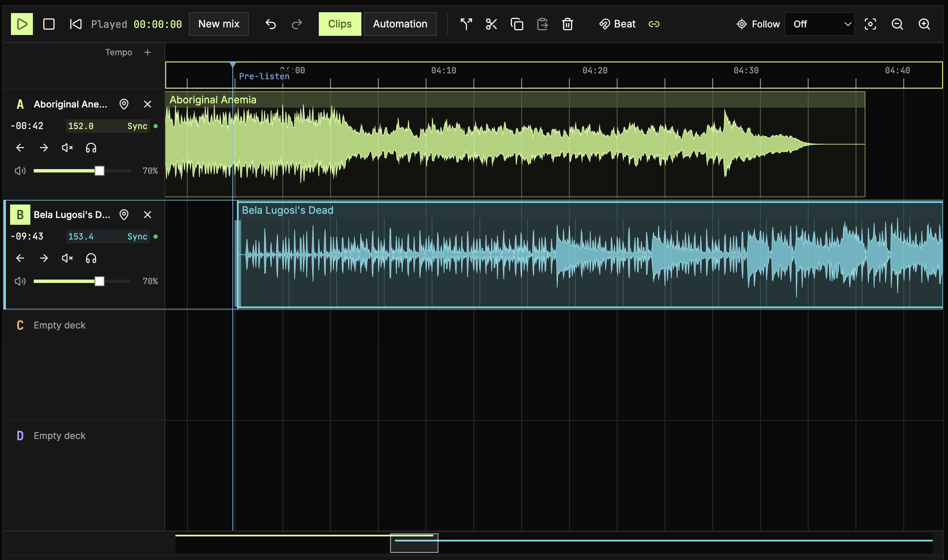Open the Follow mode Off dropdown
This screenshot has width=948, height=560.
tap(819, 24)
